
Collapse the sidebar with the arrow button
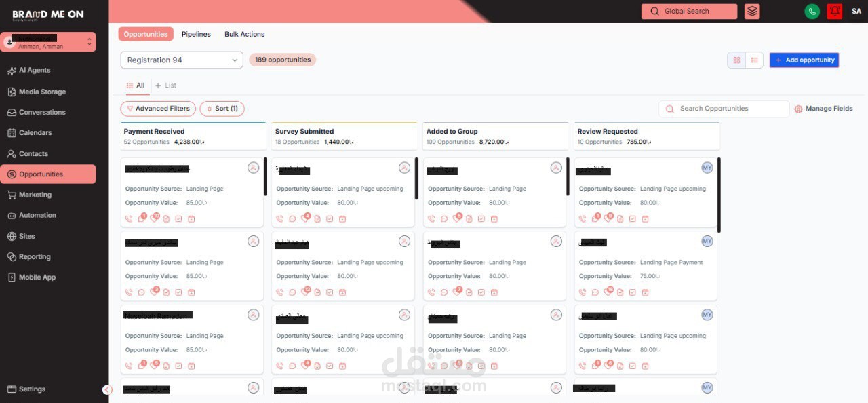(107, 389)
